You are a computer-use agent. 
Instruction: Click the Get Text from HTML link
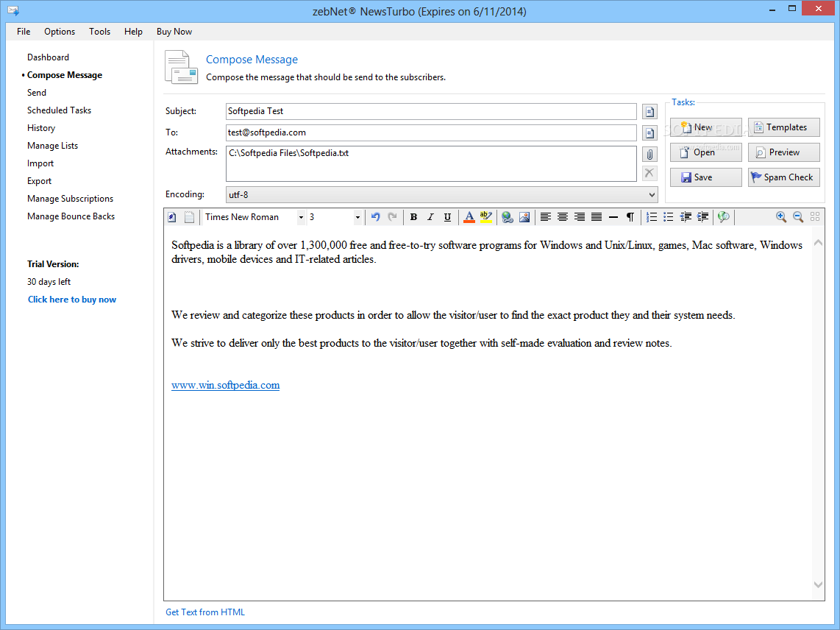click(204, 612)
